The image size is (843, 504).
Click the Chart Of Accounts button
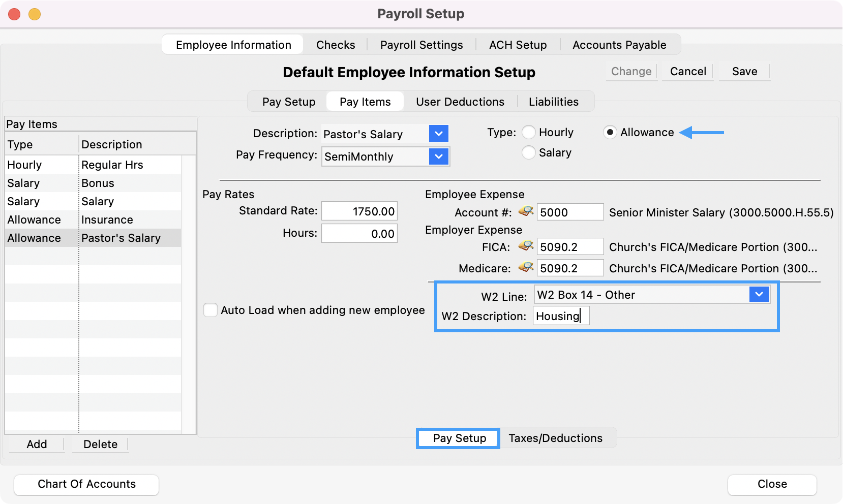tap(86, 484)
